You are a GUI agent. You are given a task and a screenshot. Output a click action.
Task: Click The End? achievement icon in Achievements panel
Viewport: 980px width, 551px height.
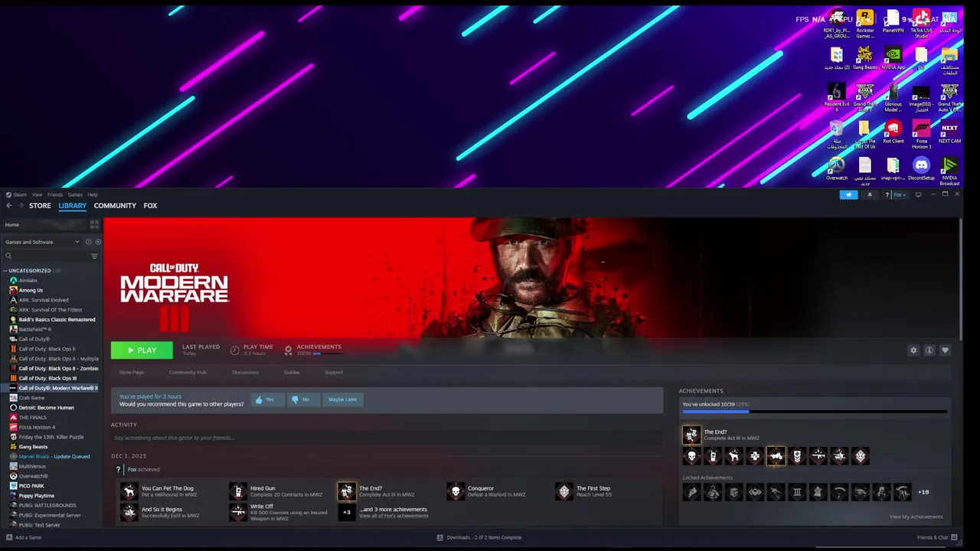click(691, 435)
